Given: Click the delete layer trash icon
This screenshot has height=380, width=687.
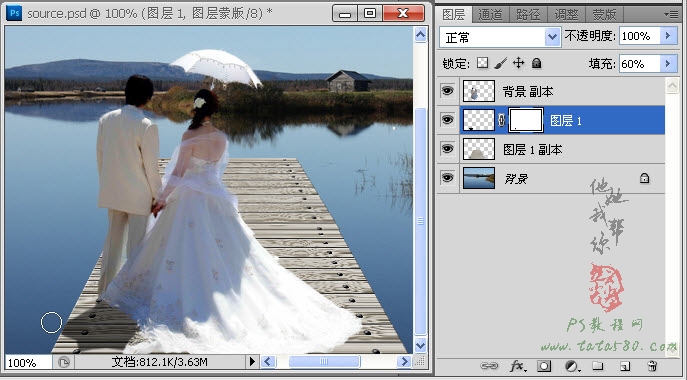Looking at the screenshot, I should (x=652, y=366).
